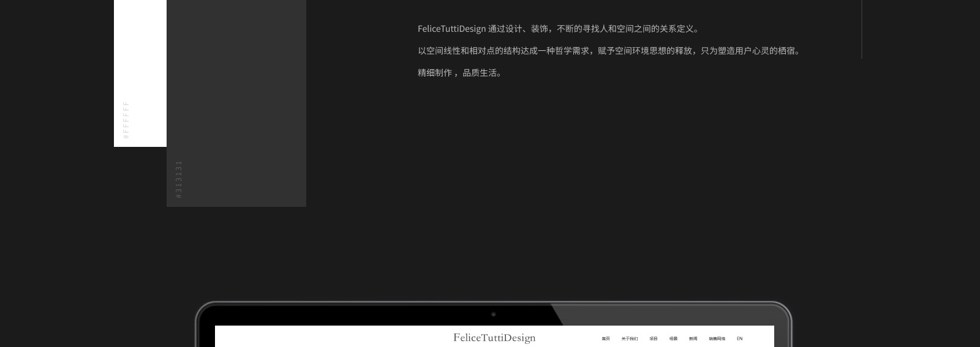Open the 销售网络 nav item
The image size is (980, 347).
click(717, 338)
